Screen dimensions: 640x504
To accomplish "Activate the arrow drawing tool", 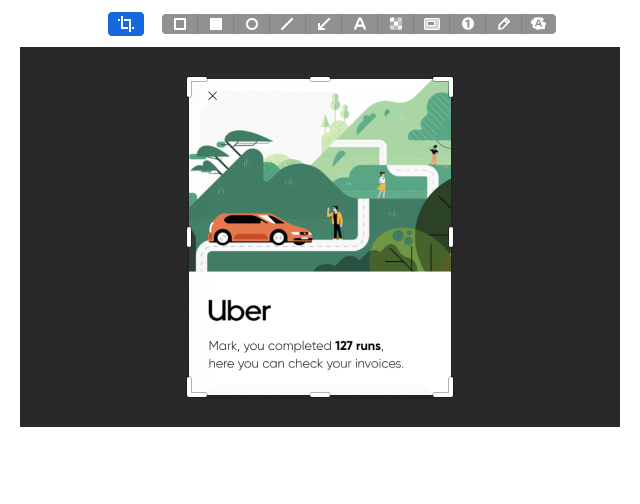I will [324, 24].
